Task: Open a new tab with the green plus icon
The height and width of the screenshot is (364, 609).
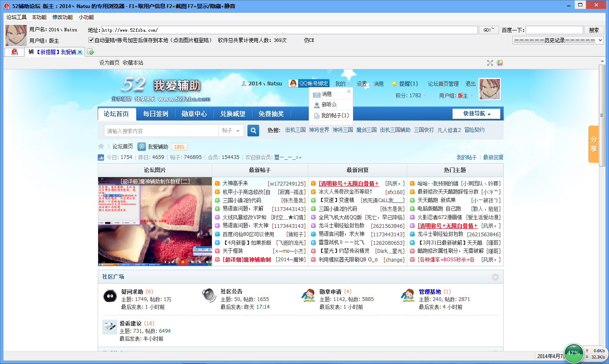Action: click(91, 52)
